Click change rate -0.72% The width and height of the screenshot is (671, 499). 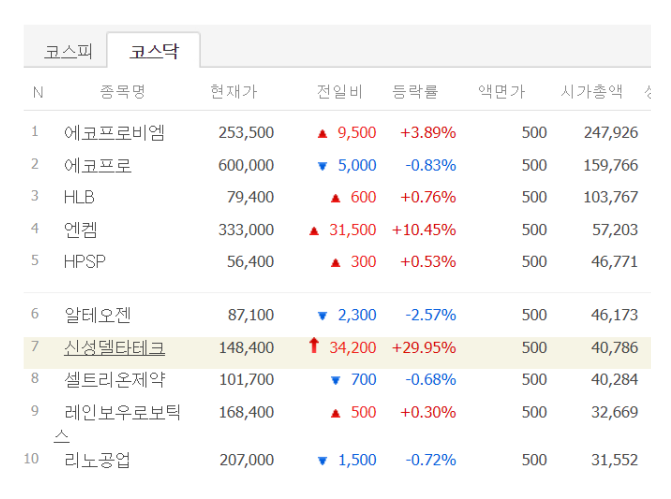coord(431,460)
